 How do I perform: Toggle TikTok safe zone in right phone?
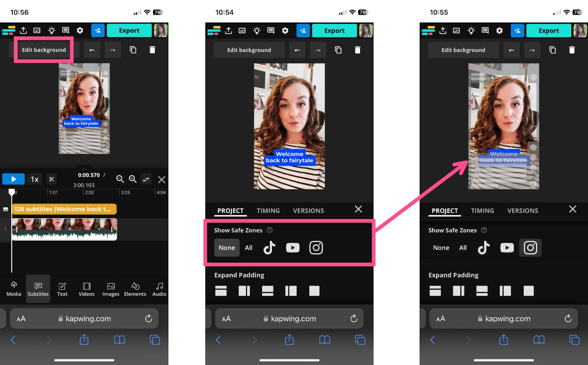pos(484,248)
